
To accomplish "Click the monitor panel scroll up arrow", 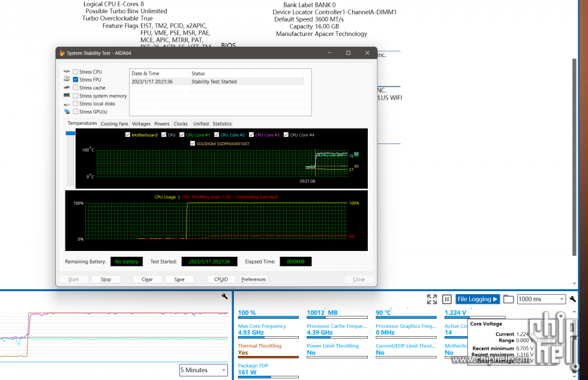I will pos(574,312).
